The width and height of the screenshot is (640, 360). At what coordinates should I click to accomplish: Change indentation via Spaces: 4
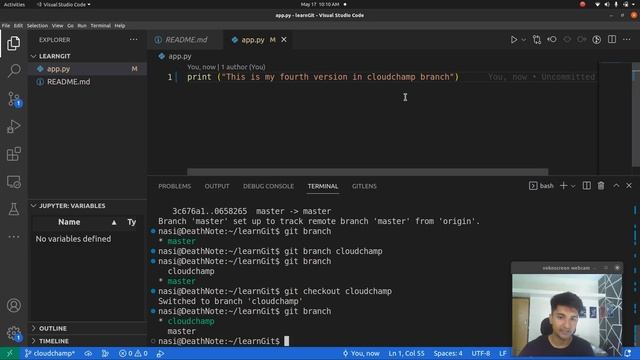pyautogui.click(x=448, y=353)
